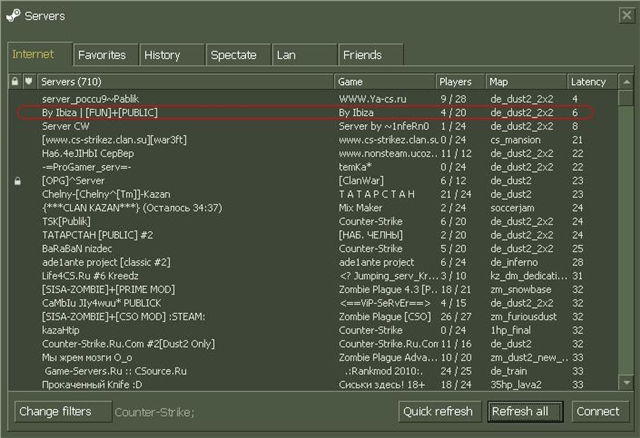Click scrollbar down arrow
This screenshot has width=640, height=438.
[626, 383]
